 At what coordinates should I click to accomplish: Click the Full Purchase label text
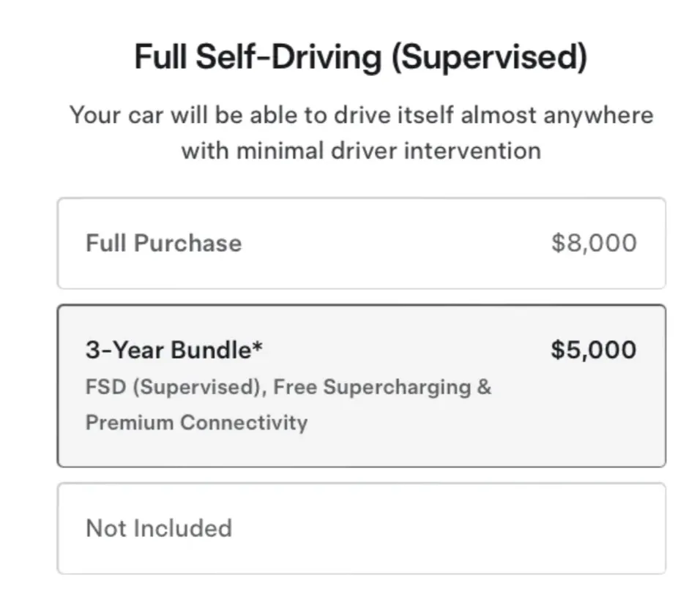(x=163, y=243)
